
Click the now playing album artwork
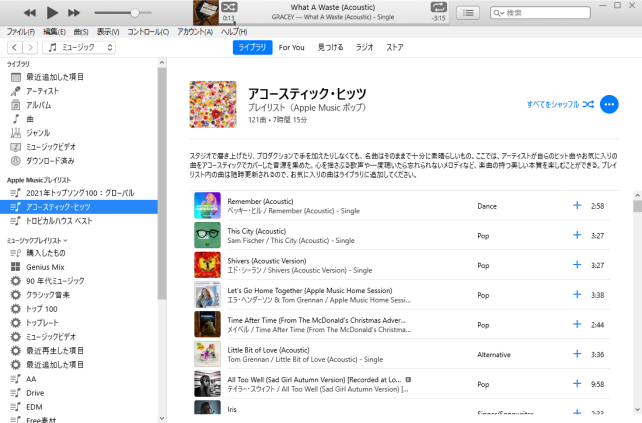pos(206,13)
